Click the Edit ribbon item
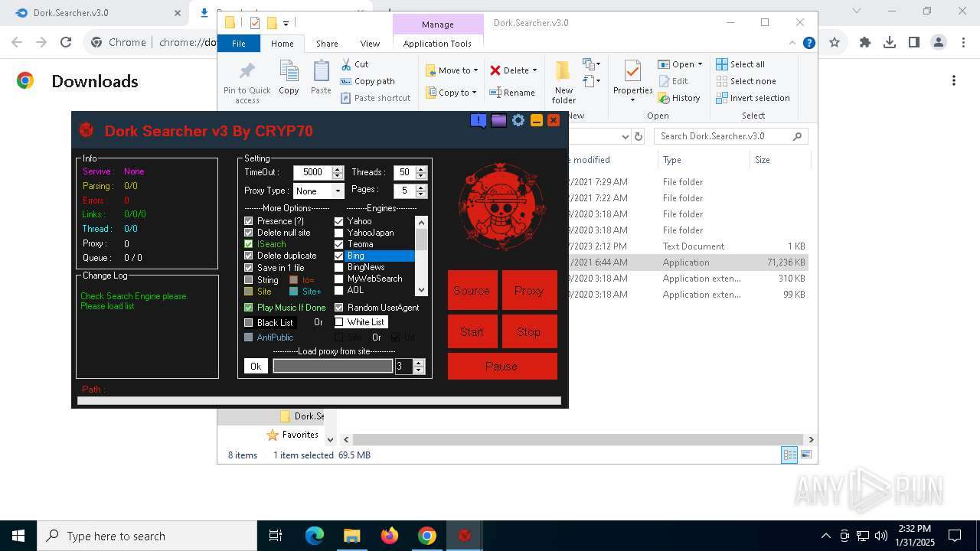This screenshot has height=551, width=980. click(673, 81)
